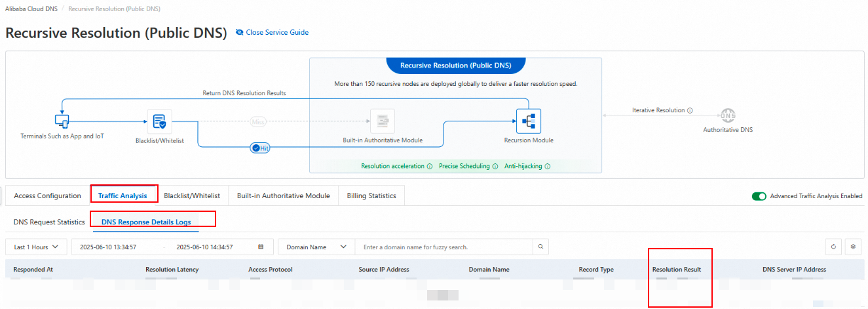This screenshot has height=309, width=868.
Task: Open the Built-in Authoritative Module tab
Action: click(284, 196)
